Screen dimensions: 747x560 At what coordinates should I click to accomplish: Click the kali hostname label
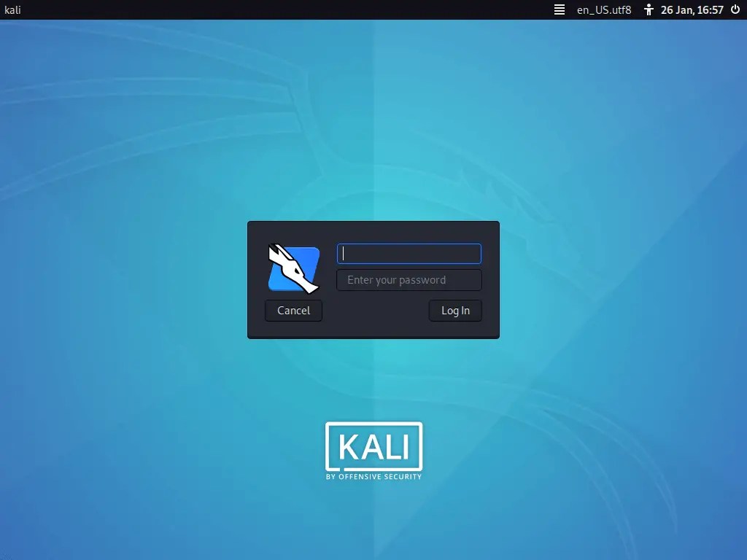[x=12, y=9]
